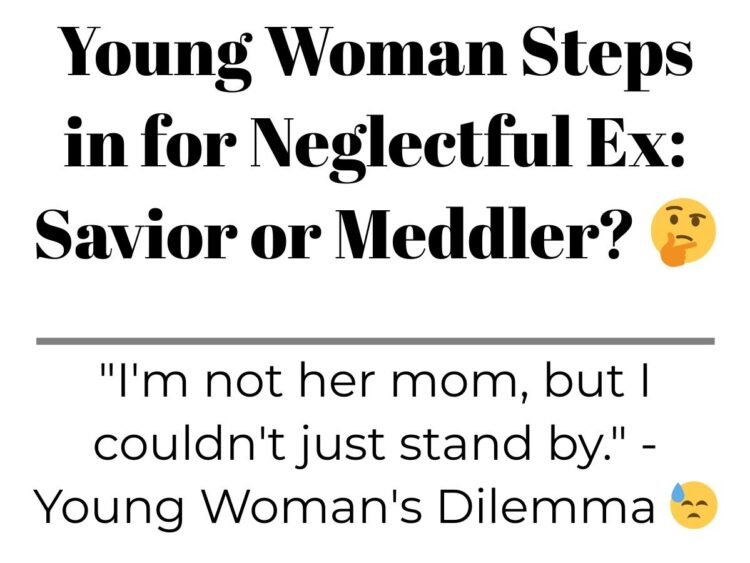The width and height of the screenshot is (750, 563).
Task: Click the gray horizontal divider line
Action: (x=375, y=341)
